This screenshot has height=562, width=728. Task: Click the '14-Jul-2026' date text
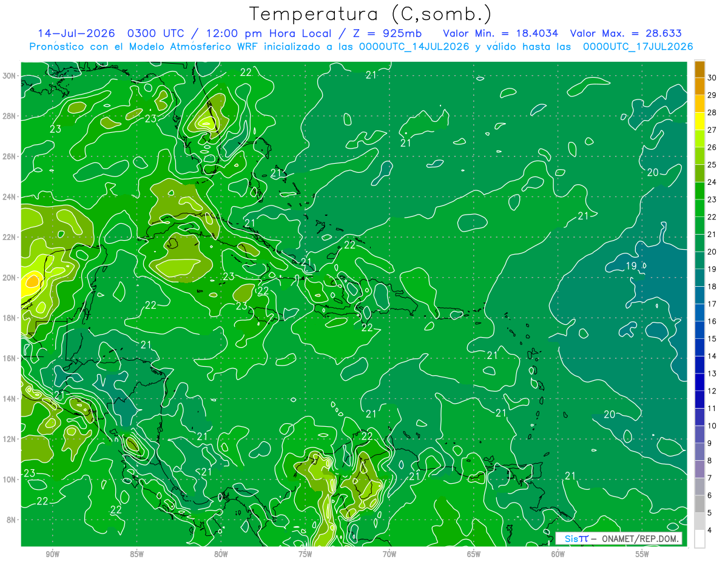pos(77,33)
